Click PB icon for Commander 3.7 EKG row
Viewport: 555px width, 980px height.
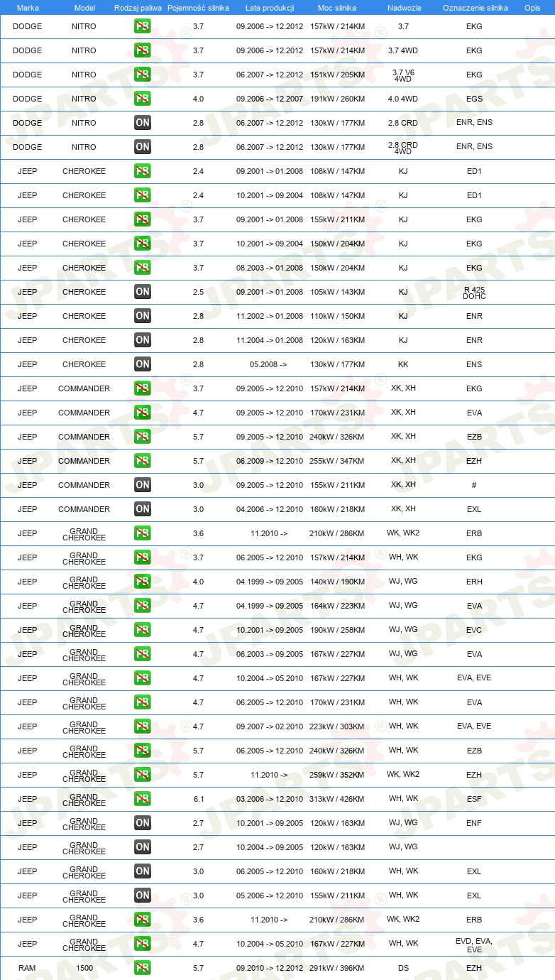tap(143, 388)
